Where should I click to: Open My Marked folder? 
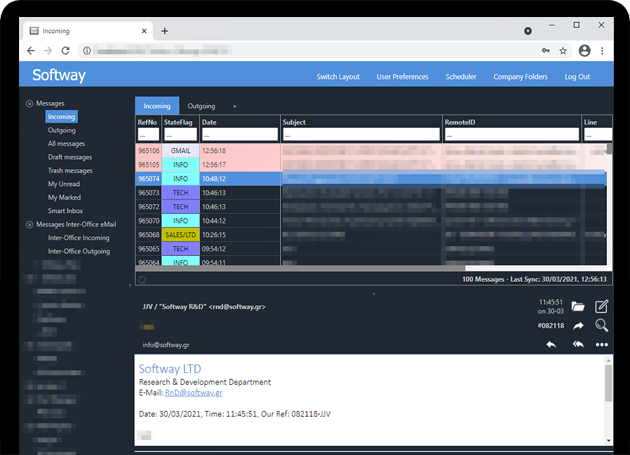pos(64,197)
